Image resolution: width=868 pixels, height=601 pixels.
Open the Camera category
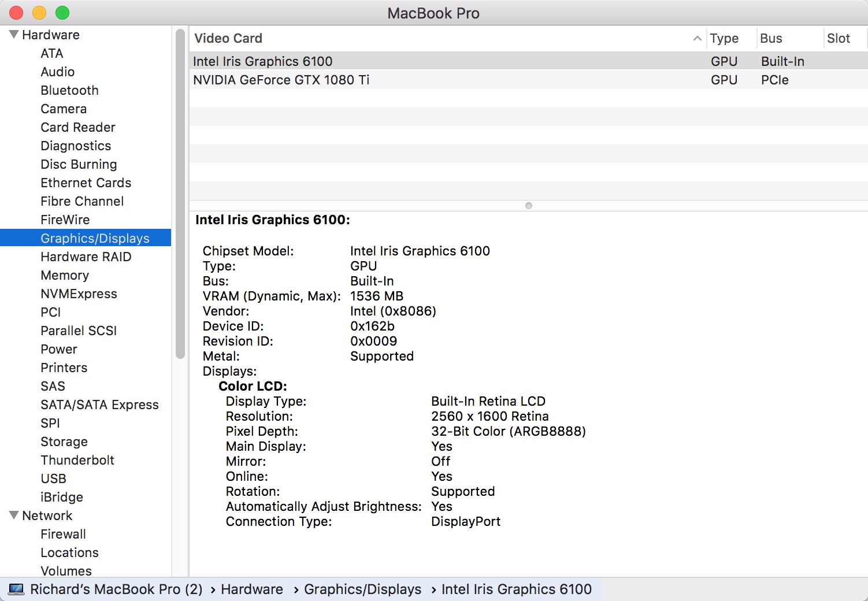pyautogui.click(x=64, y=109)
